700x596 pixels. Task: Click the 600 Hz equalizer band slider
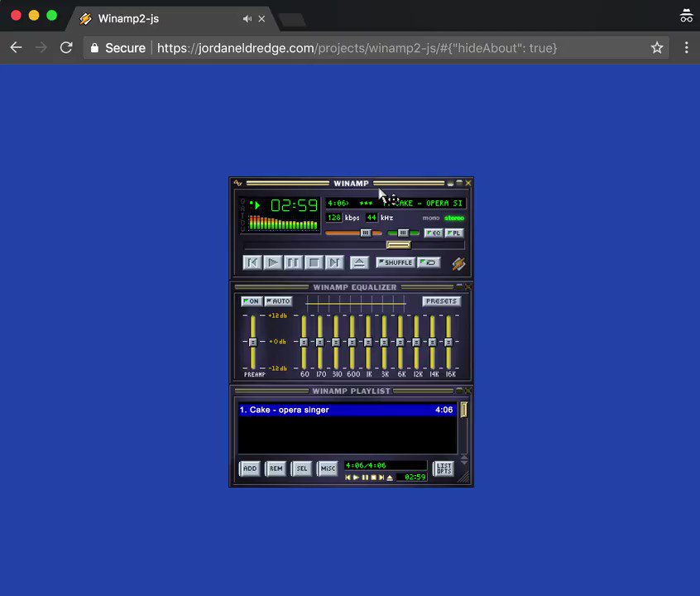(x=352, y=342)
